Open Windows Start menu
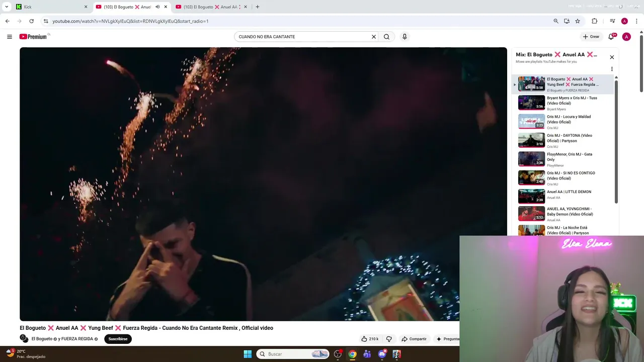 click(248, 354)
